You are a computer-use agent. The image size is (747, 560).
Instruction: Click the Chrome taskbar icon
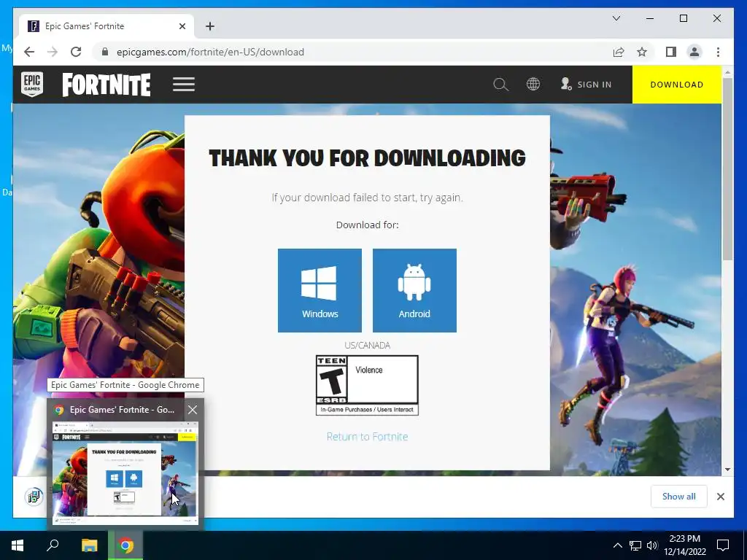pos(125,545)
